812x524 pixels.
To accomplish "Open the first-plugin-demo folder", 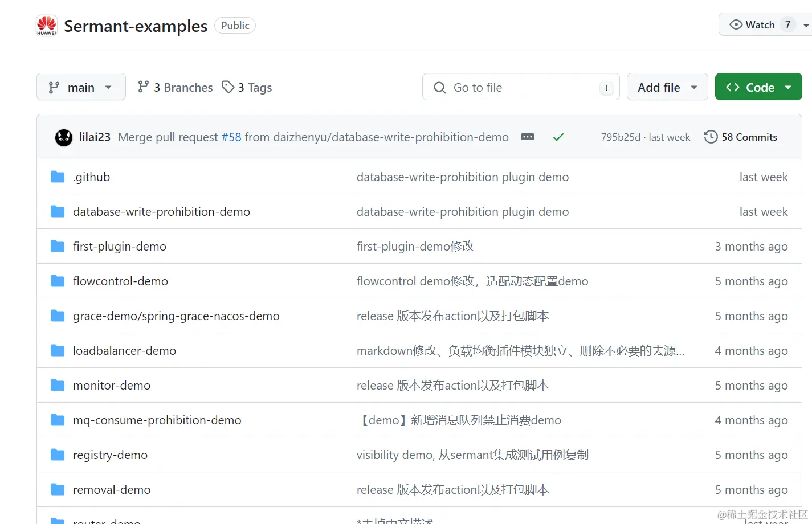I will click(120, 247).
